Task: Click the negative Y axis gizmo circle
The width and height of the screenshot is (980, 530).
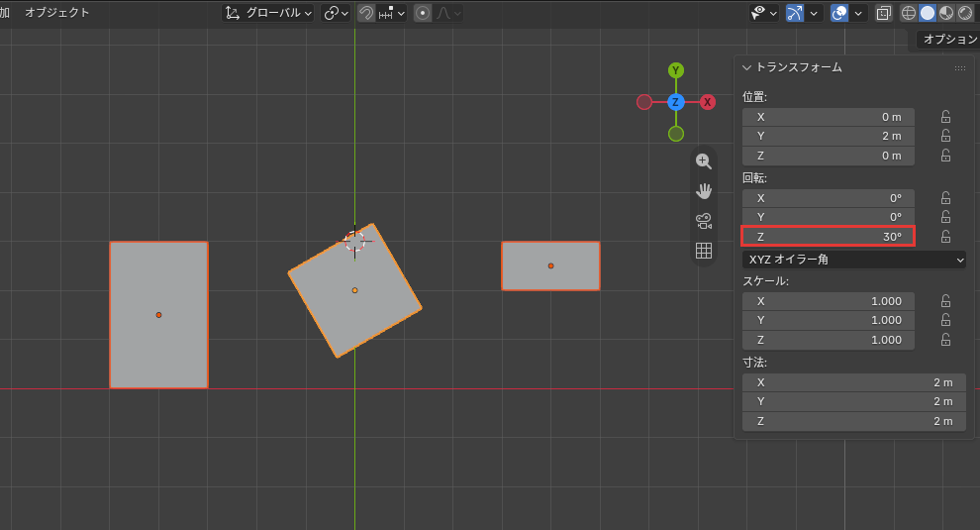Action: 676,134
